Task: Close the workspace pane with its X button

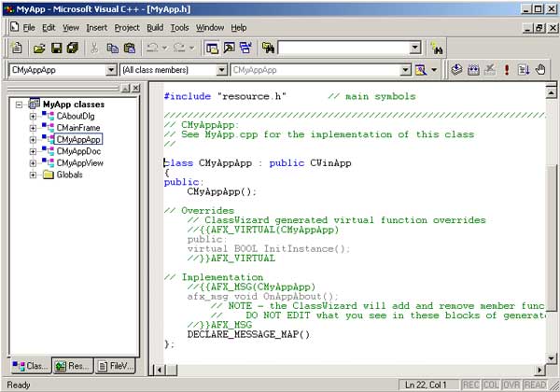Action: pos(135,88)
